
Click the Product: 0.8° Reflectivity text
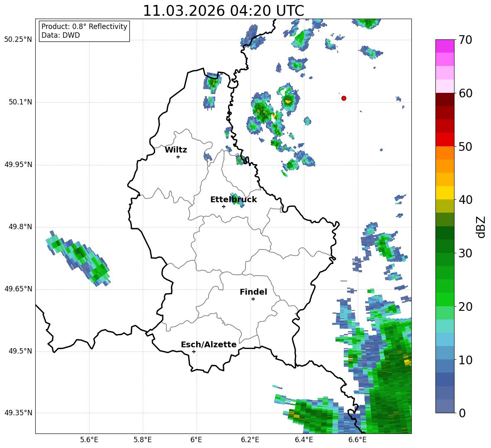click(84, 27)
